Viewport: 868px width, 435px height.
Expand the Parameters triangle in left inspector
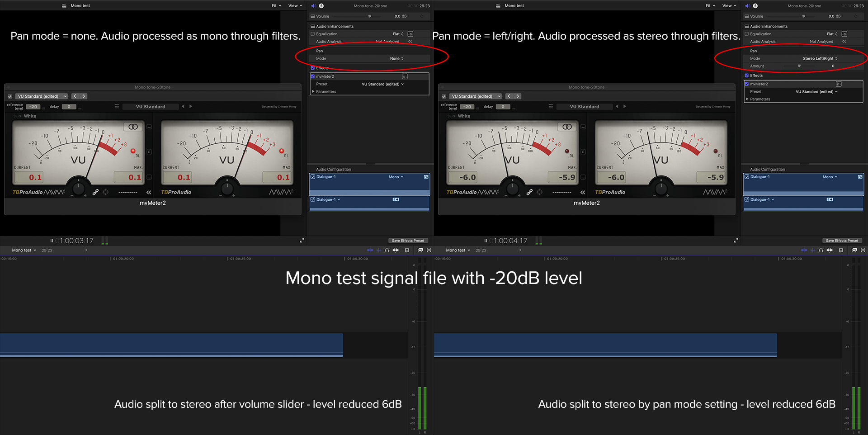[313, 91]
